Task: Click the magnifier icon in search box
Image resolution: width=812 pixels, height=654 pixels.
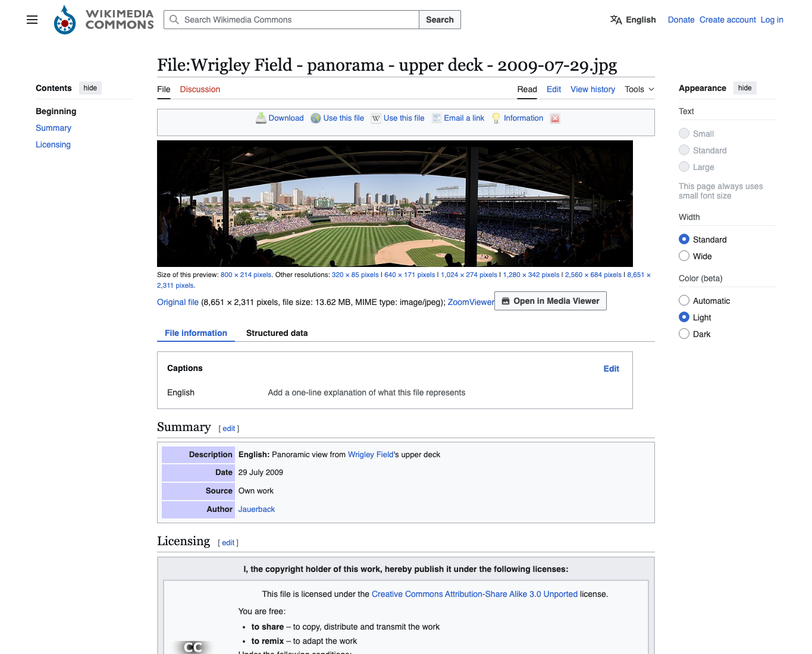Action: [174, 20]
